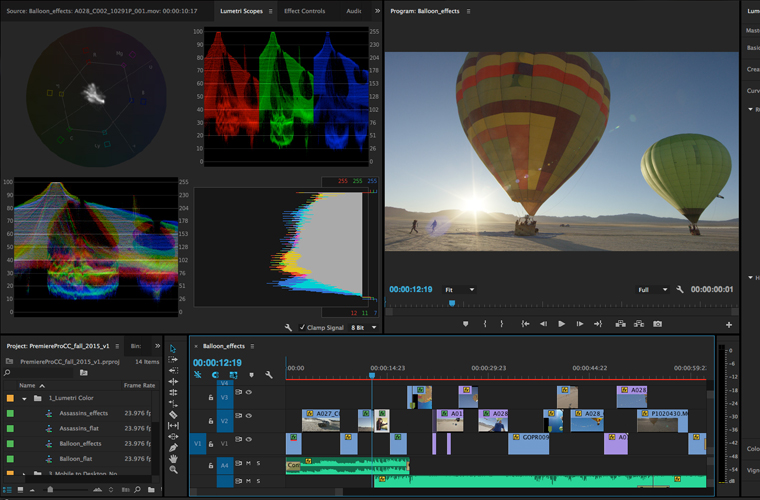760x500 pixels.
Task: Switch Project panel to list view
Action: tap(7, 490)
